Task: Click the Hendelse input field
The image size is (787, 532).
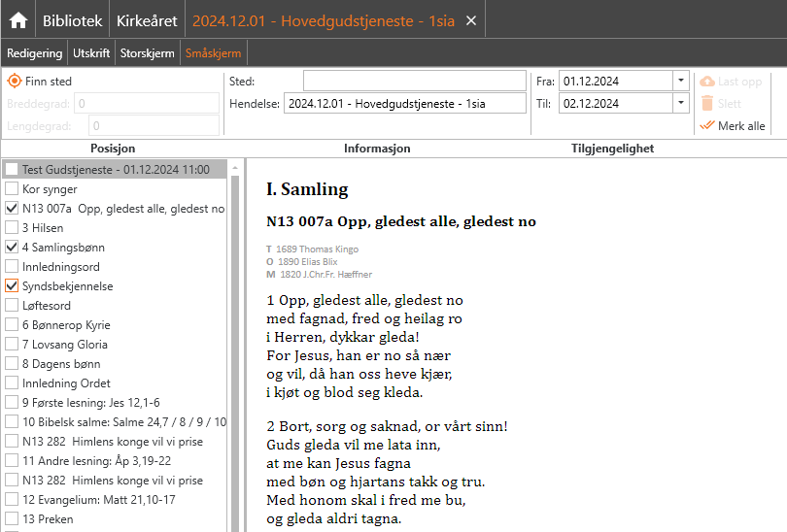Action: [405, 103]
